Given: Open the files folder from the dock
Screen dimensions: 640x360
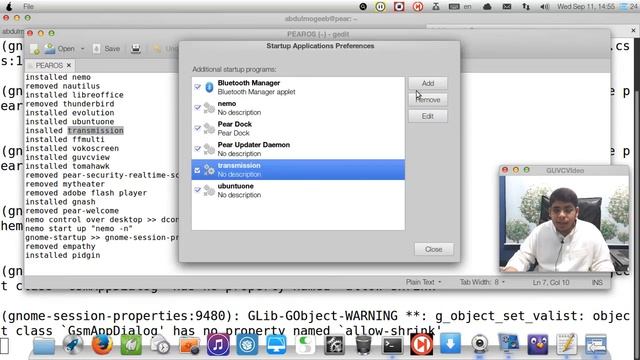Looking at the screenshot, I should click(x=44, y=345).
